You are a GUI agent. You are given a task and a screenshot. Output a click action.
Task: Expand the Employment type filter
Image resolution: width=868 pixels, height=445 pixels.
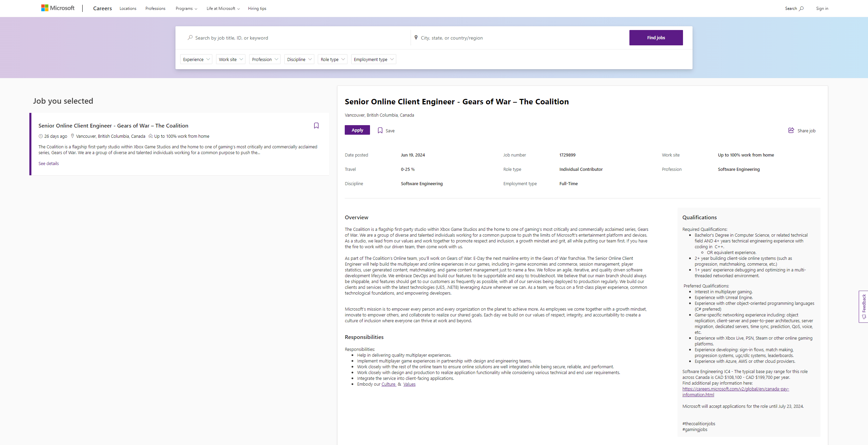click(x=374, y=59)
